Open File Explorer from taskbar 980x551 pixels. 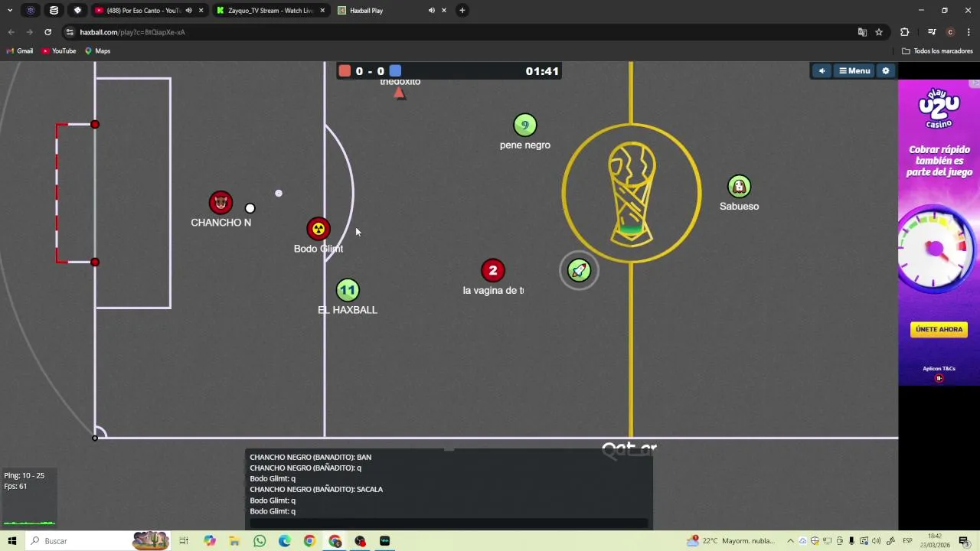pos(234,541)
